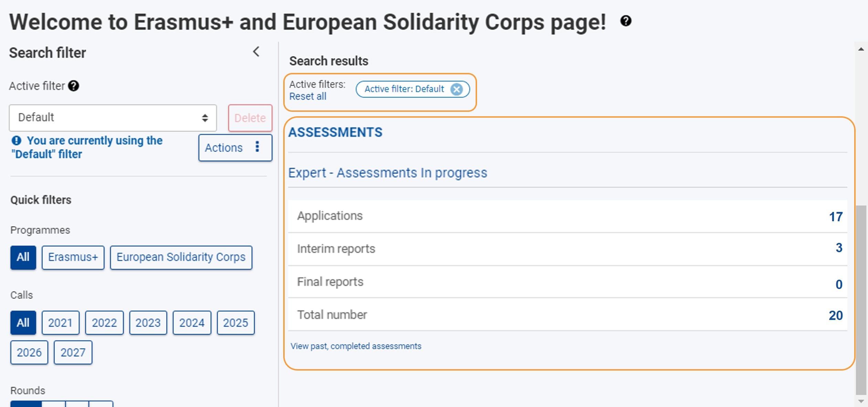Screen dimensions: 868x407
Task: Collapse the Search filter panel with the chevron
Action: pos(256,52)
